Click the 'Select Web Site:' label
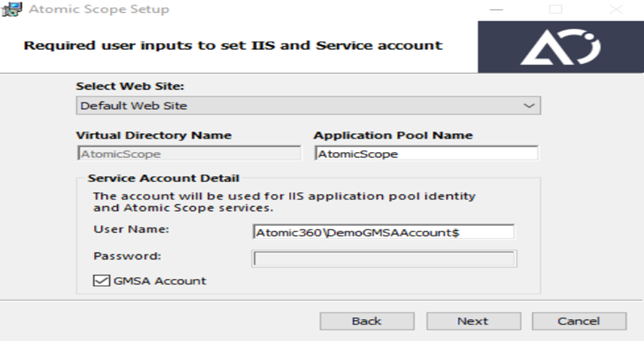 point(130,87)
